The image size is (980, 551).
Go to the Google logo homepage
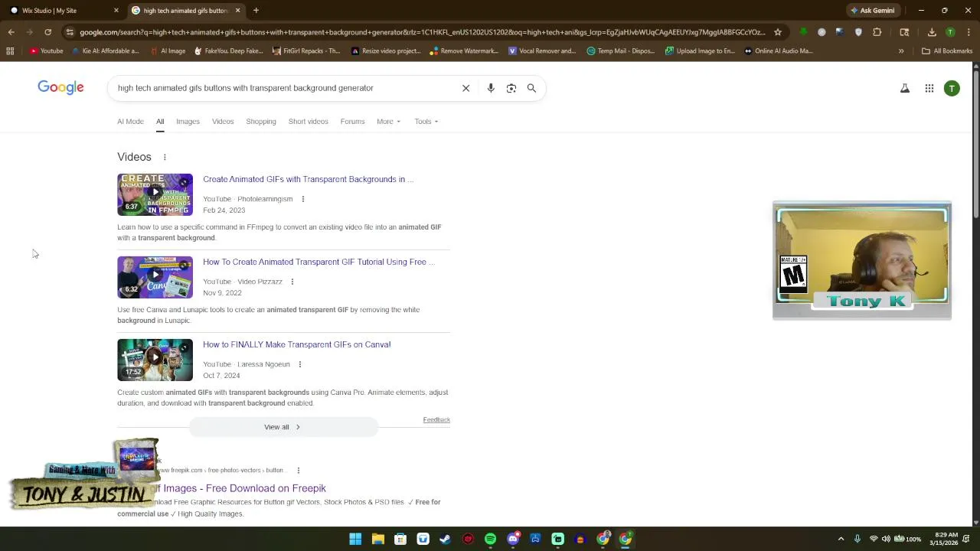pyautogui.click(x=60, y=87)
